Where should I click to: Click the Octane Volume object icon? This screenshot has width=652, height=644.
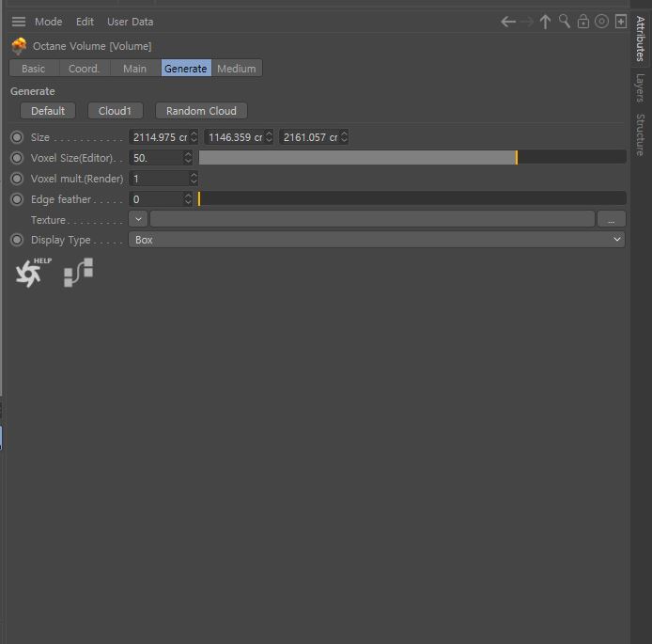click(x=19, y=46)
